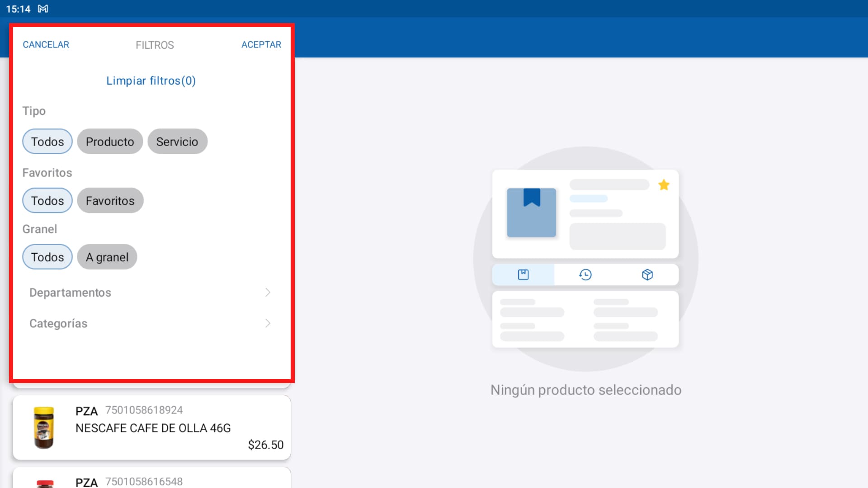Select Todos under the Tipo section
Image resolution: width=868 pixels, height=488 pixels.
point(47,141)
